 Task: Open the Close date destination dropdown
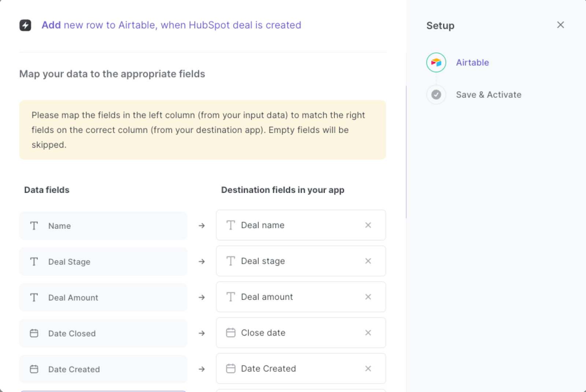301,333
